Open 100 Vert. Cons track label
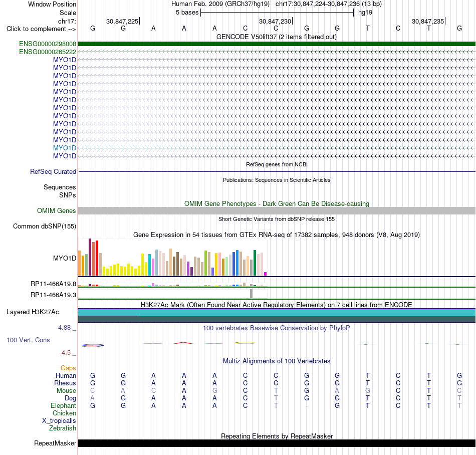The height and width of the screenshot is (455, 476). pyautogui.click(x=28, y=340)
